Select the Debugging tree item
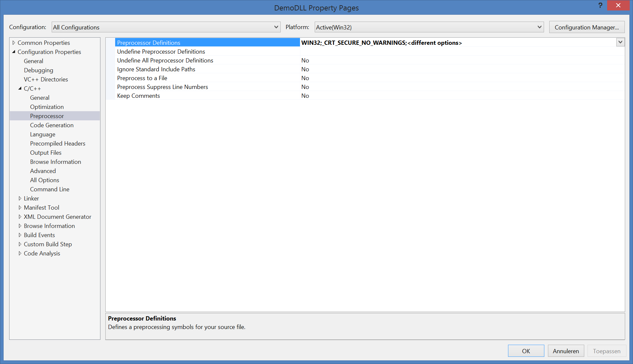The height and width of the screenshot is (364, 633). [x=38, y=70]
